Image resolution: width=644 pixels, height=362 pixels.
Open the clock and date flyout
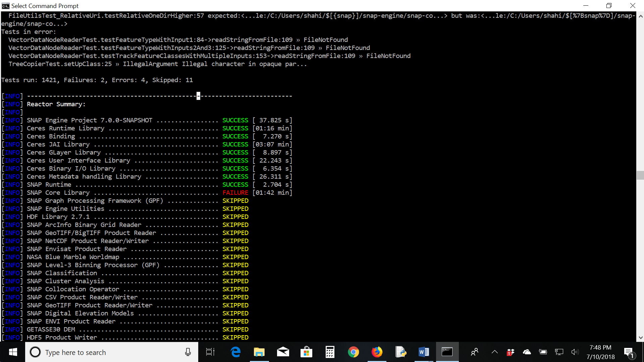click(600, 352)
